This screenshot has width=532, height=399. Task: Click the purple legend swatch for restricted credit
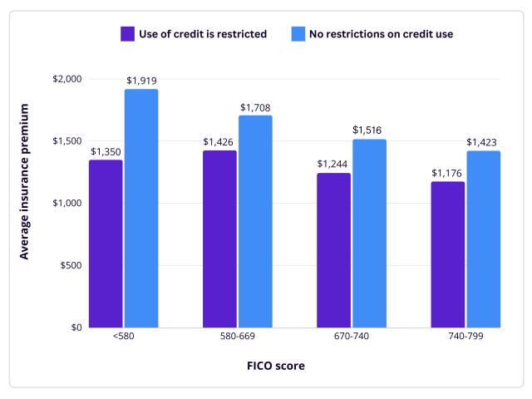127,34
